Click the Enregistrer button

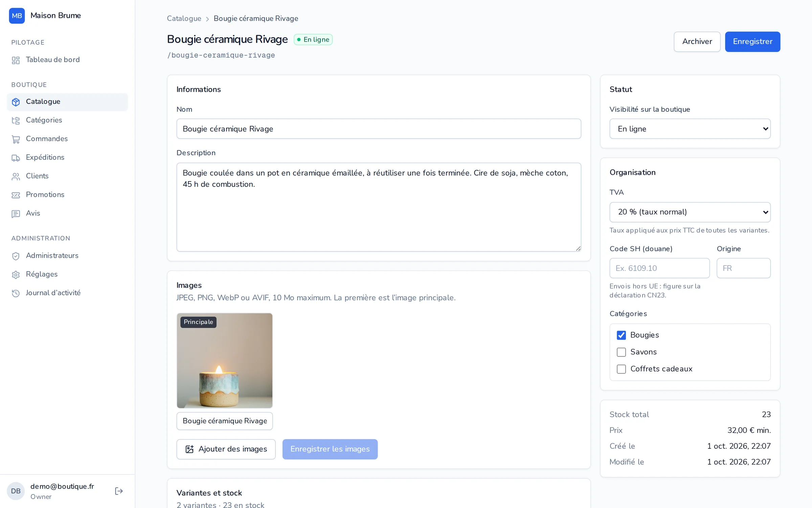pyautogui.click(x=752, y=42)
